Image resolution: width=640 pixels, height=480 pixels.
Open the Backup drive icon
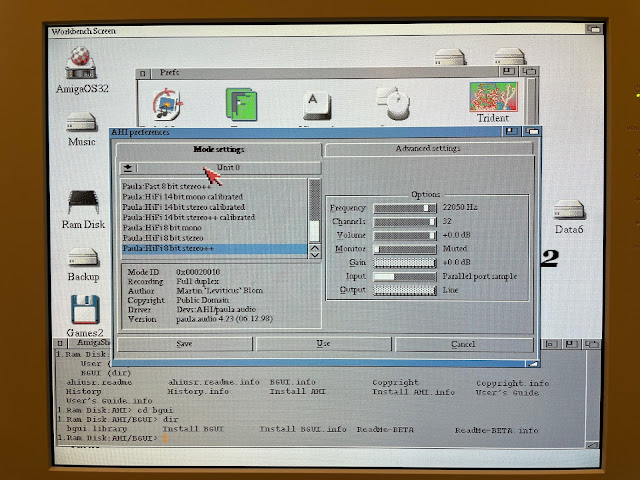(83, 257)
